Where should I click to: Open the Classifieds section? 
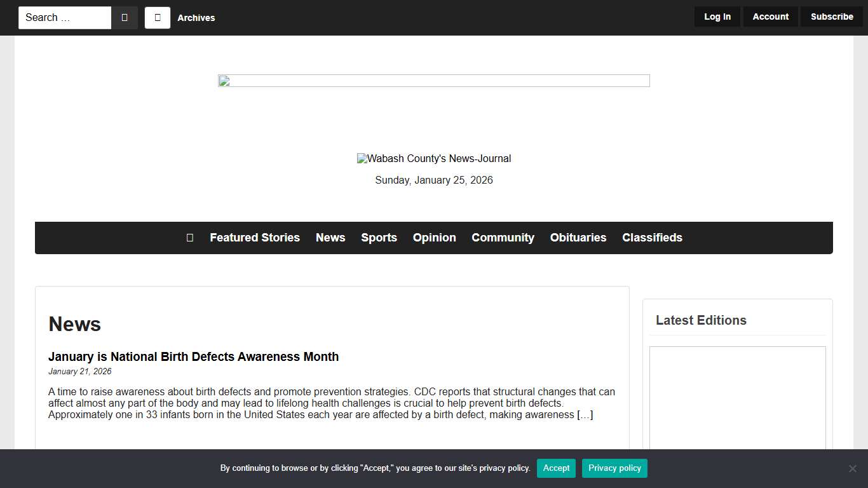click(x=652, y=238)
